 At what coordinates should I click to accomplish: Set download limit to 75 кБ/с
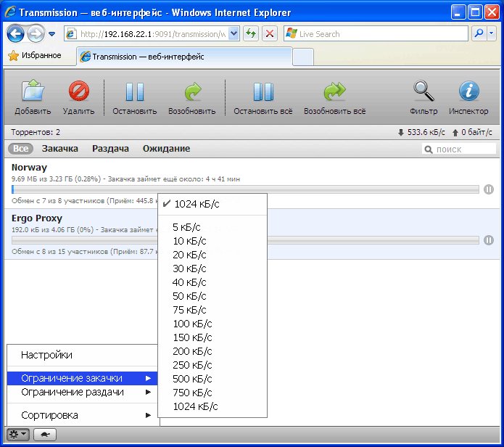pyautogui.click(x=212, y=310)
